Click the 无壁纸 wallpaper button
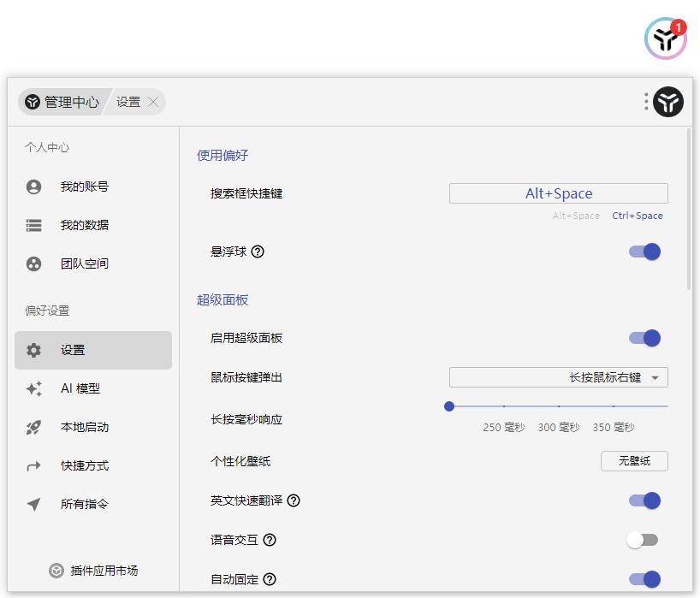 (x=634, y=461)
